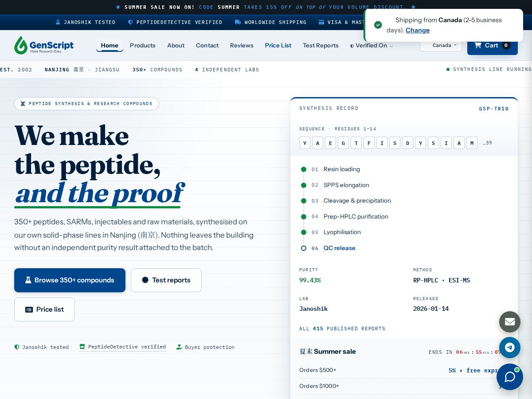Open the email contact floating icon

pyautogui.click(x=510, y=322)
